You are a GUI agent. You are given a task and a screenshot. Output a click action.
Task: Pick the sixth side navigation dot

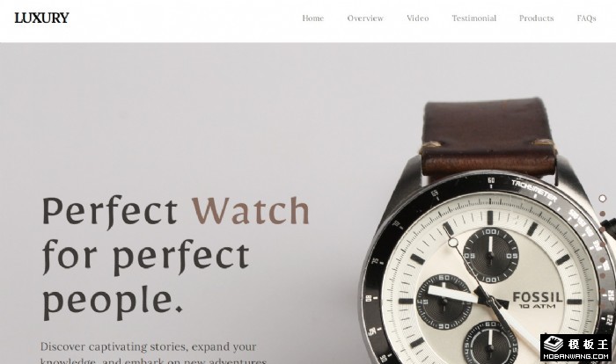602,276
